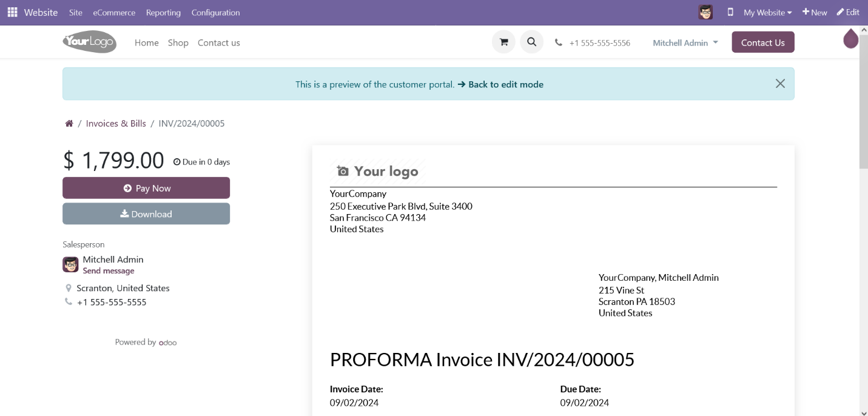Click the purple droplet theme icon
This screenshot has height=416, width=868.
pos(851,39)
